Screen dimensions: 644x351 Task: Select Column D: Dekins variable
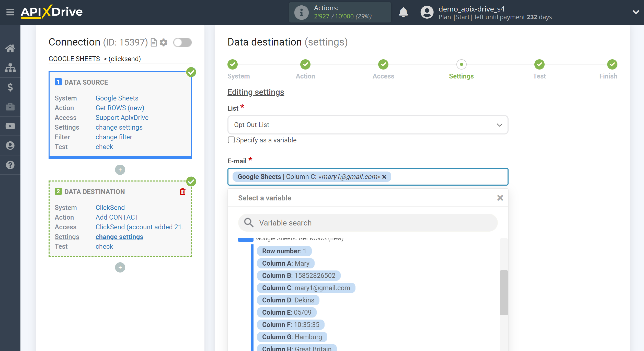pos(288,300)
